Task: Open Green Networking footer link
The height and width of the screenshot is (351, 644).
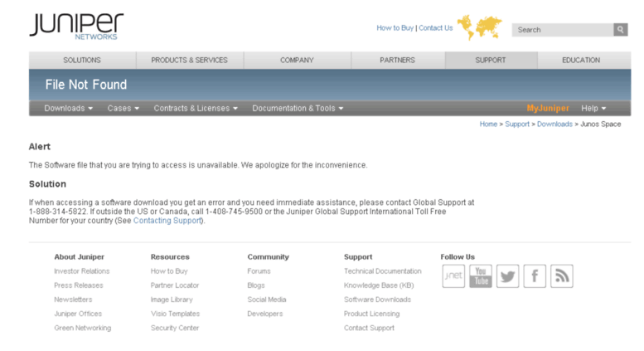Action: pyautogui.click(x=83, y=328)
